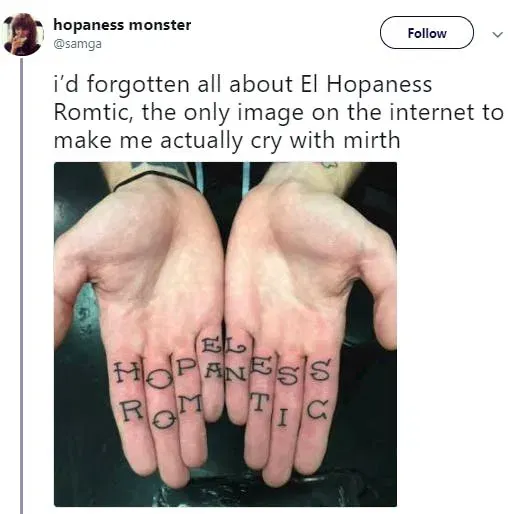Image resolution: width=517 pixels, height=514 pixels.
Task: Click the tattooed letter "C" on finger
Action: click(317, 410)
